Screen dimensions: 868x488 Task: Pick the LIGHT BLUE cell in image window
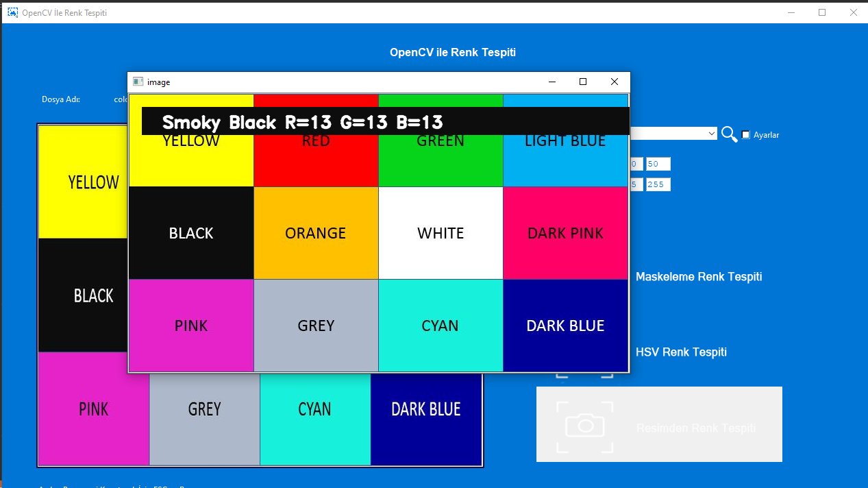click(x=566, y=140)
